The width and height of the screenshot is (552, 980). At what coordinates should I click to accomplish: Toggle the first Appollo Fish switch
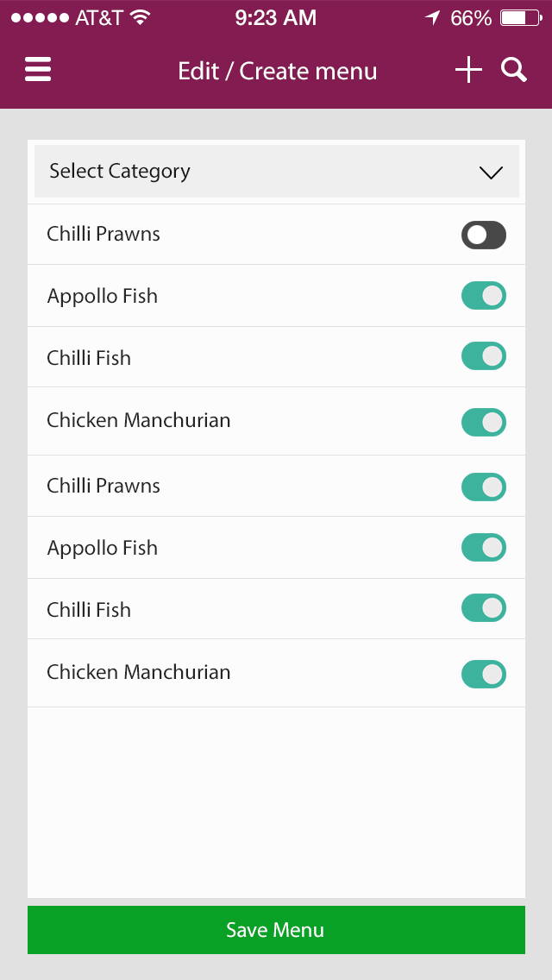[483, 296]
